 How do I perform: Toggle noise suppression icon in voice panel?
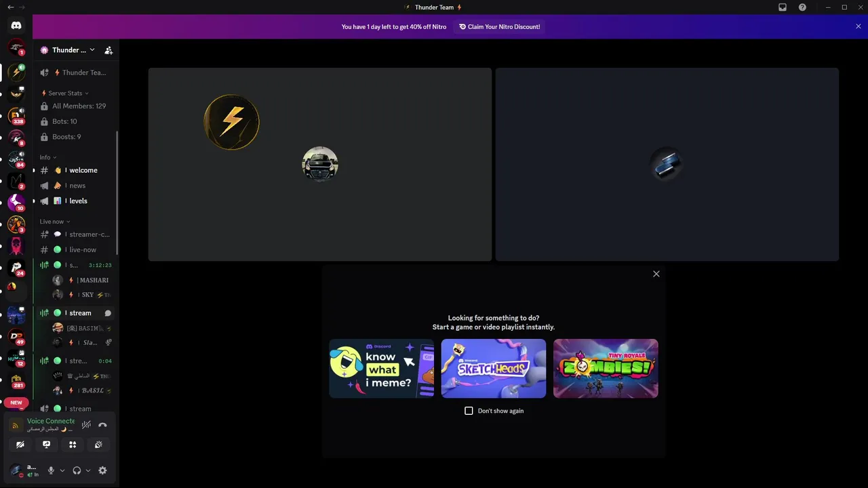(86, 425)
